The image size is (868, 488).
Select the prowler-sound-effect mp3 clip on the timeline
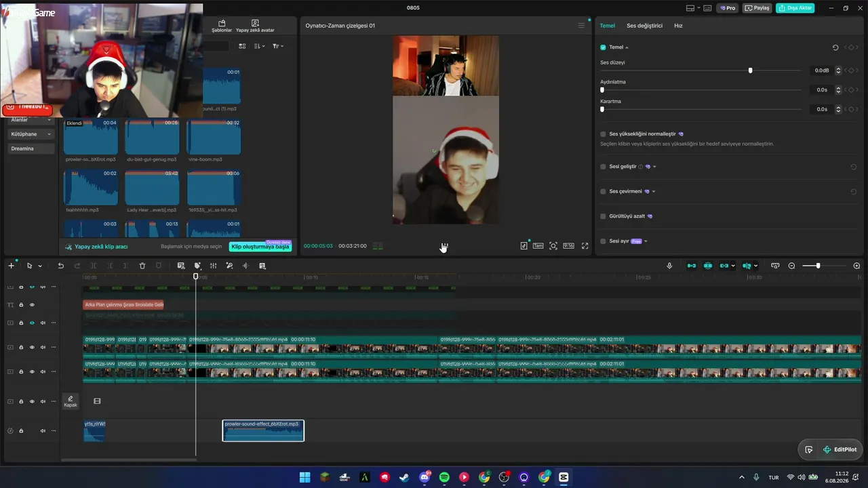click(x=263, y=430)
